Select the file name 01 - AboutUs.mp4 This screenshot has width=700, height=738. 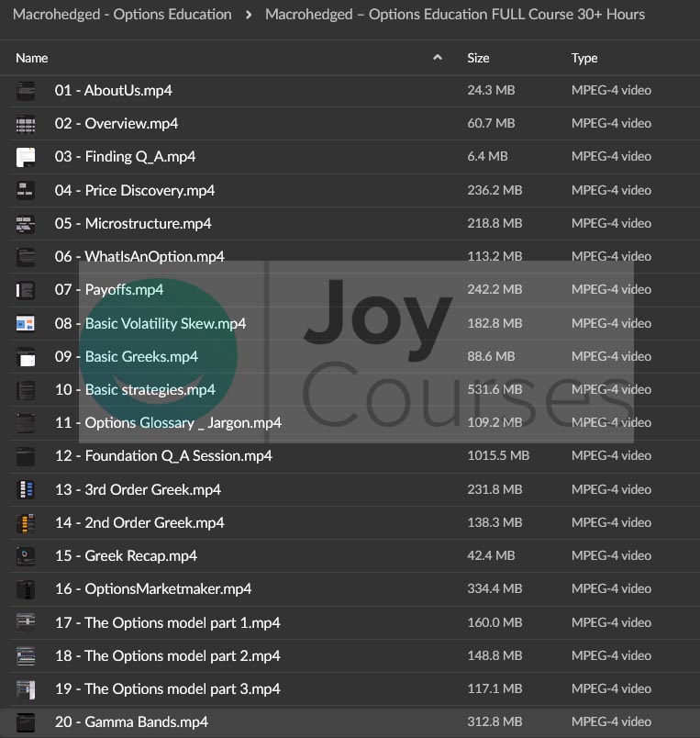pyautogui.click(x=114, y=90)
